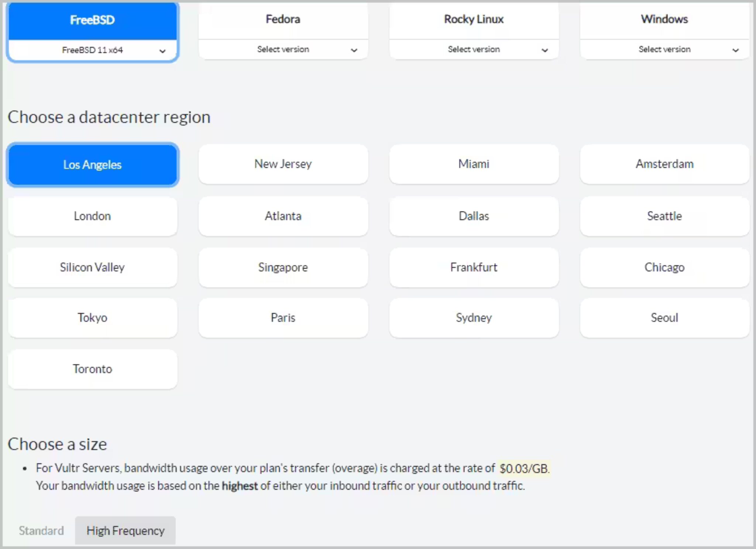Open the Rocky Linux version dropdown
756x549 pixels.
[474, 50]
